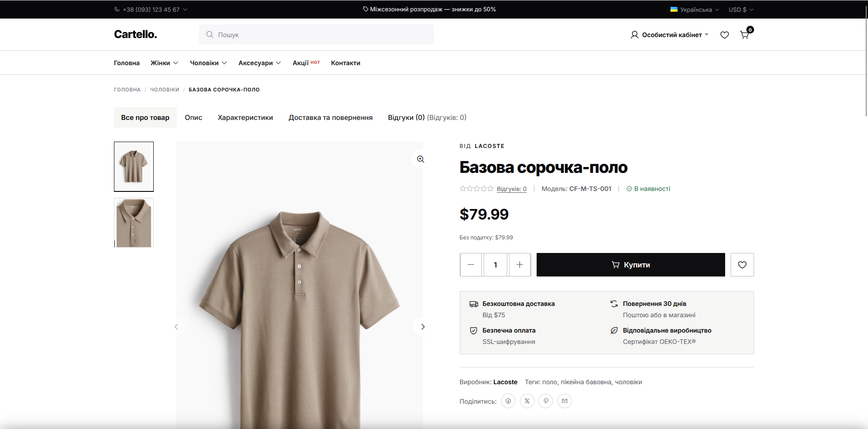Select the Все про товар tab

(145, 118)
